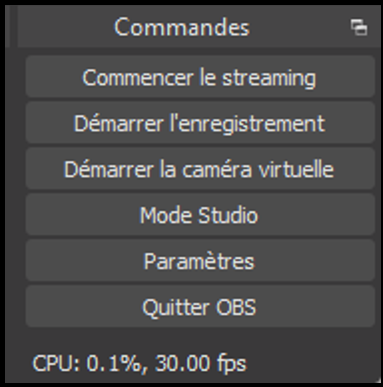Open the Paramètres settings dialog
383x387 pixels.
[200, 260]
